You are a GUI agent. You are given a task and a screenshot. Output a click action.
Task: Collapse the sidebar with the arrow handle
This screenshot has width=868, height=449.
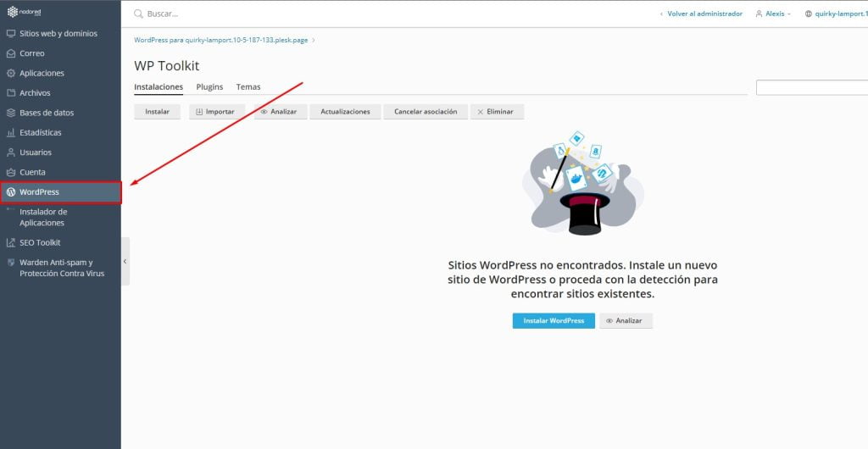click(x=125, y=262)
